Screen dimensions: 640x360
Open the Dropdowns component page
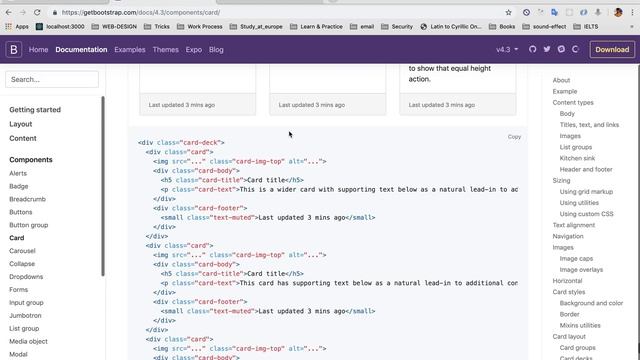click(26, 277)
